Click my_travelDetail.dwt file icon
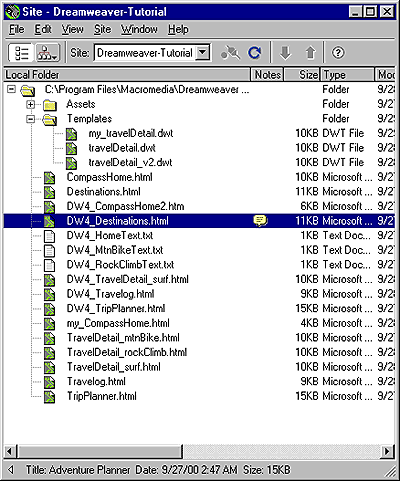The width and height of the screenshot is (400, 481). 71,134
